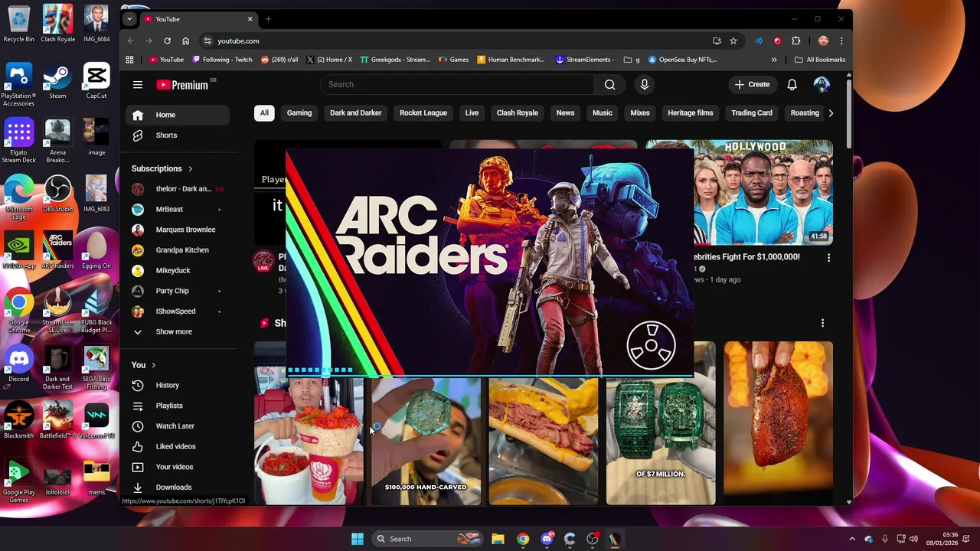Select the All filter chip

(264, 113)
